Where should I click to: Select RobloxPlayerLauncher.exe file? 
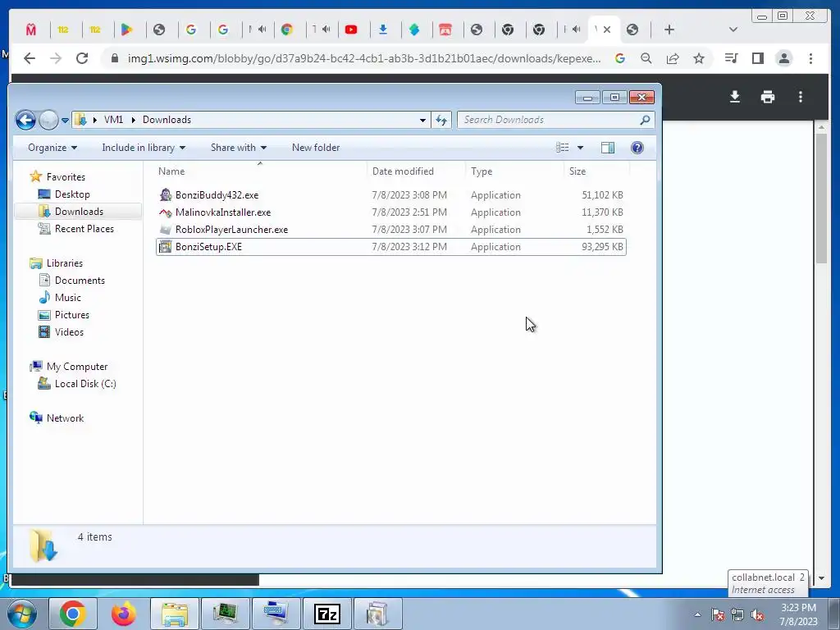(391, 230)
